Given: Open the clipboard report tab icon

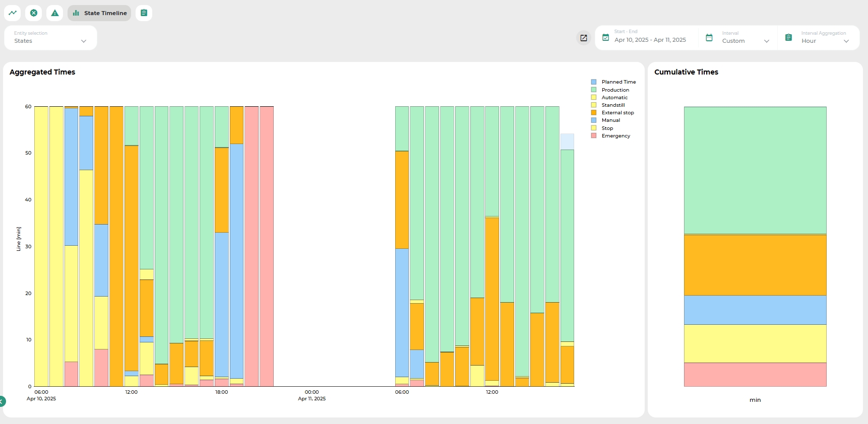Looking at the screenshot, I should coord(144,13).
